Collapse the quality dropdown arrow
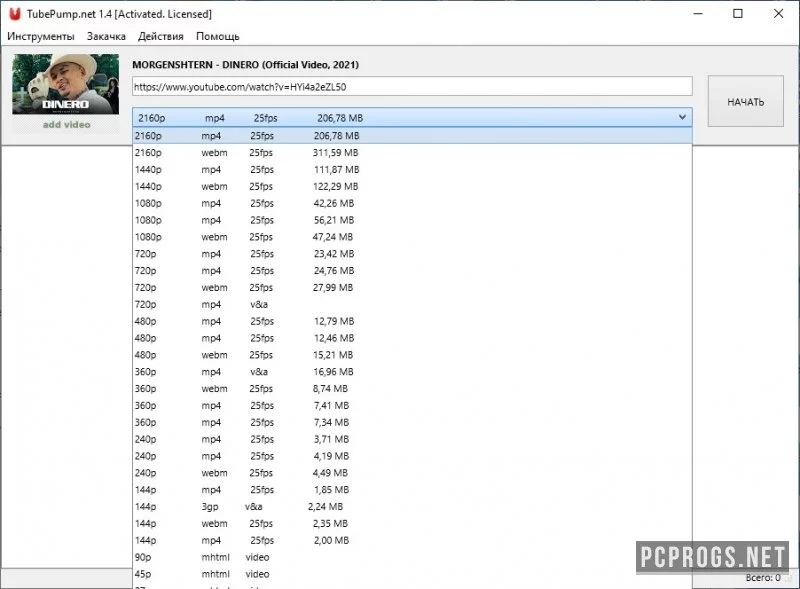This screenshot has width=800, height=589. click(x=682, y=117)
